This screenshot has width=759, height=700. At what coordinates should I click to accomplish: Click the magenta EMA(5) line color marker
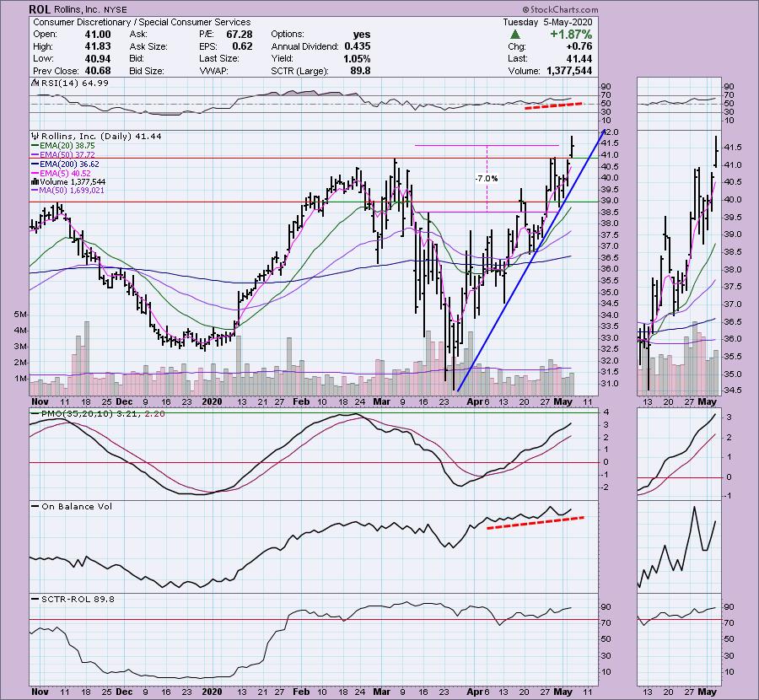(x=35, y=173)
